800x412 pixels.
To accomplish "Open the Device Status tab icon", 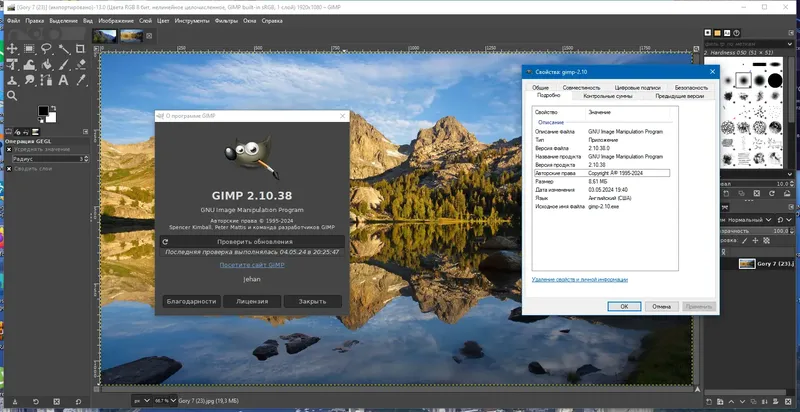I will (18, 132).
